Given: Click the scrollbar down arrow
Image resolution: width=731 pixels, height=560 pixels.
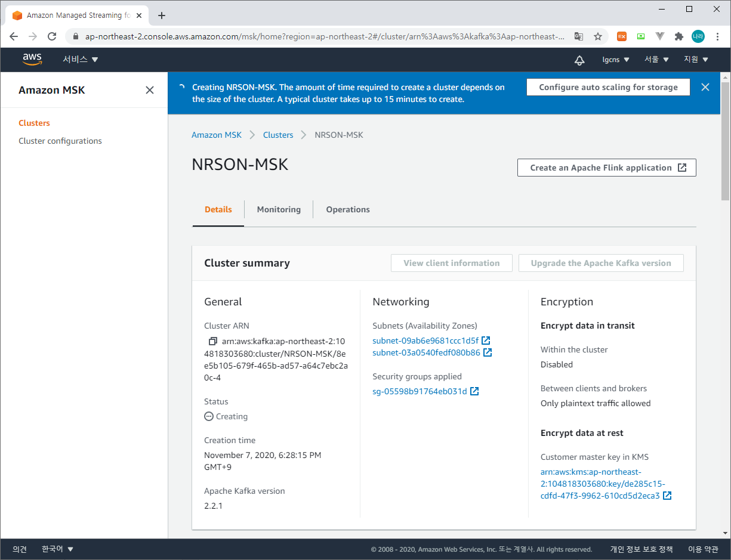Looking at the screenshot, I should point(725,533).
